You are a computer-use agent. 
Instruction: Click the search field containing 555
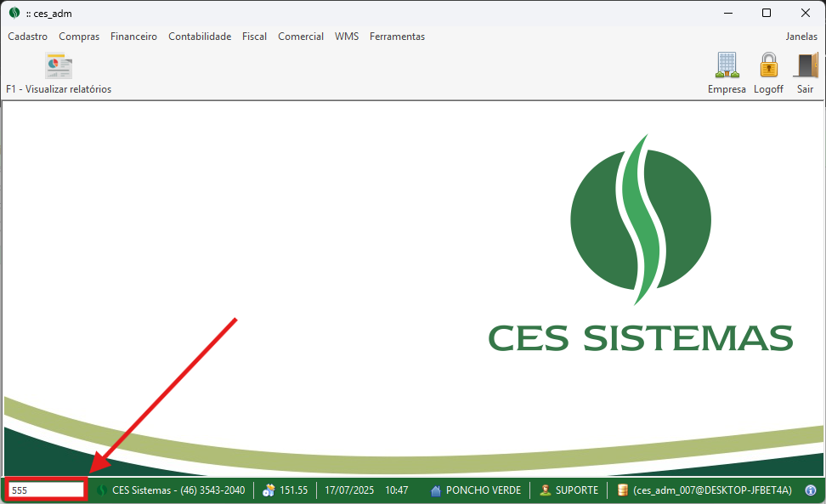pyautogui.click(x=46, y=490)
